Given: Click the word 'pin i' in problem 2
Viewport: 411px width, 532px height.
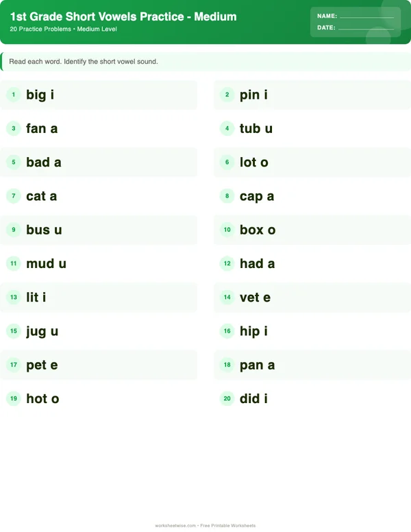Looking at the screenshot, I should (253, 95).
